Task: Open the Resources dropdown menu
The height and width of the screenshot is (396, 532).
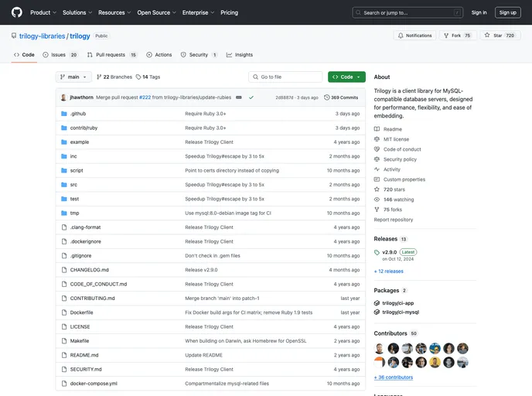Action: 114,12
